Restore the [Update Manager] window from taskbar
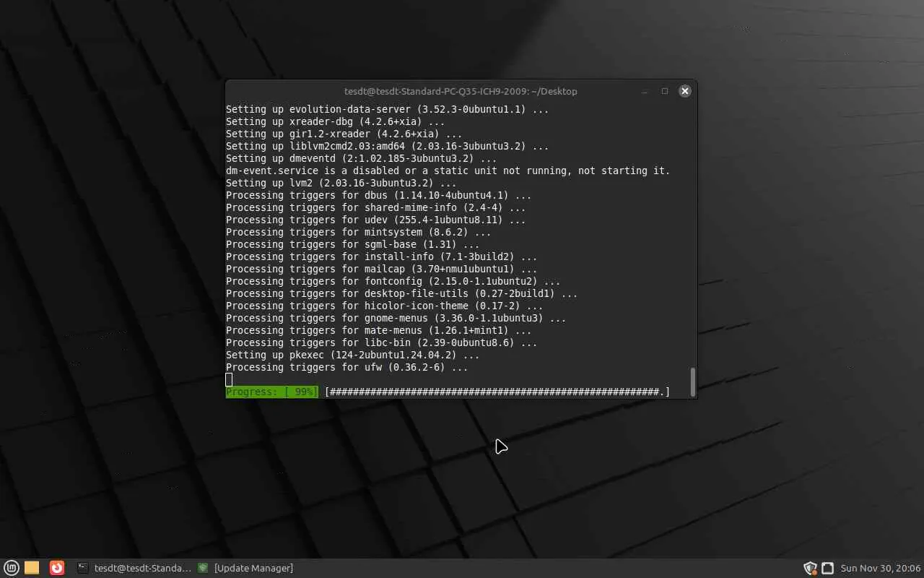The image size is (924, 578). point(246,568)
